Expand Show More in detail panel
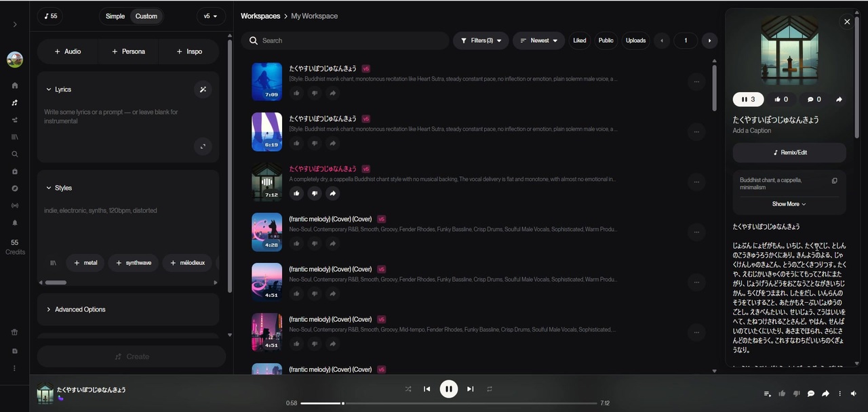Viewport: 868px width, 412px height. tap(789, 204)
